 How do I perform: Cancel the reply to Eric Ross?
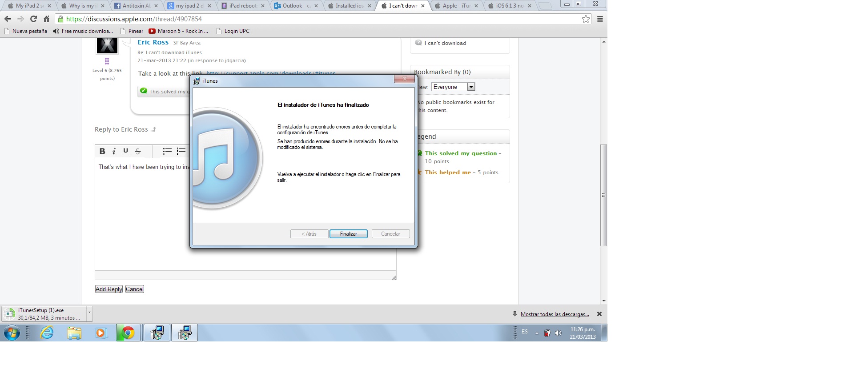click(135, 289)
